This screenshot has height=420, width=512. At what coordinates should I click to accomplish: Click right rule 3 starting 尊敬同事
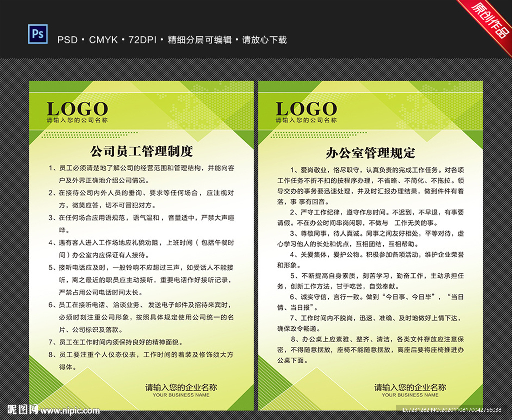pos(371,239)
